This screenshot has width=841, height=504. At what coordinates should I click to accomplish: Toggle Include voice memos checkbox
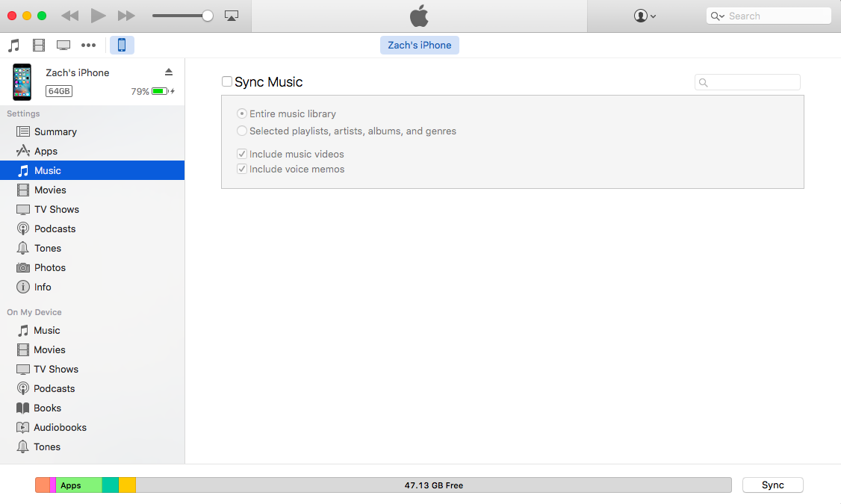(242, 169)
